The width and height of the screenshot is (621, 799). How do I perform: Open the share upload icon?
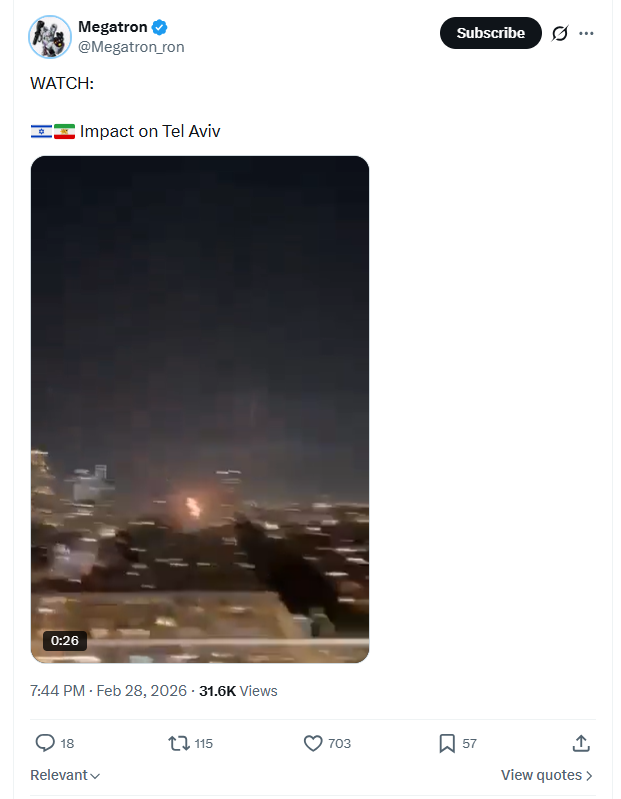click(x=581, y=743)
